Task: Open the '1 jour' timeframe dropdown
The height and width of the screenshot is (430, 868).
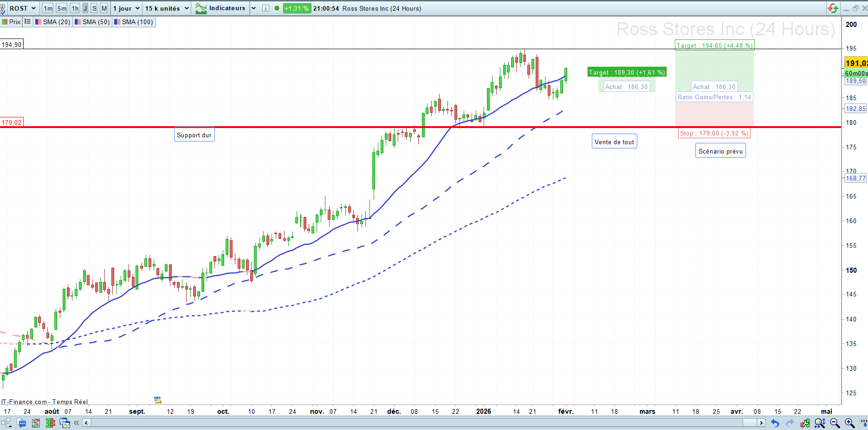Action: point(126,8)
